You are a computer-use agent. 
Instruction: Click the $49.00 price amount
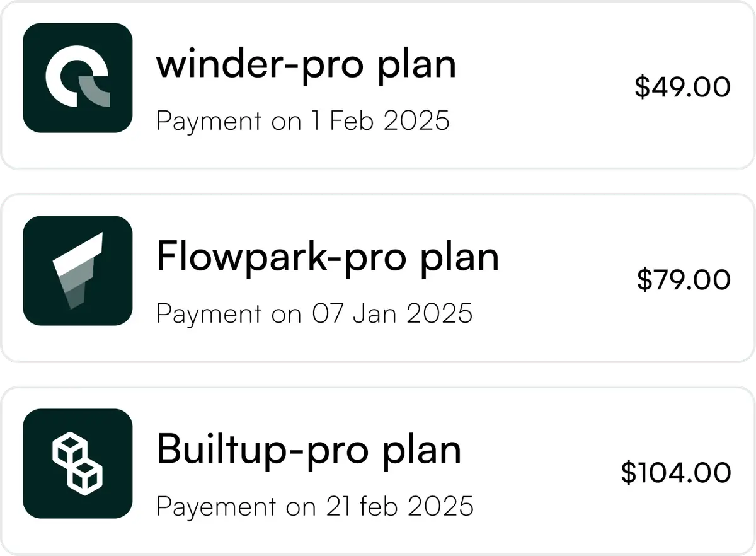click(682, 87)
